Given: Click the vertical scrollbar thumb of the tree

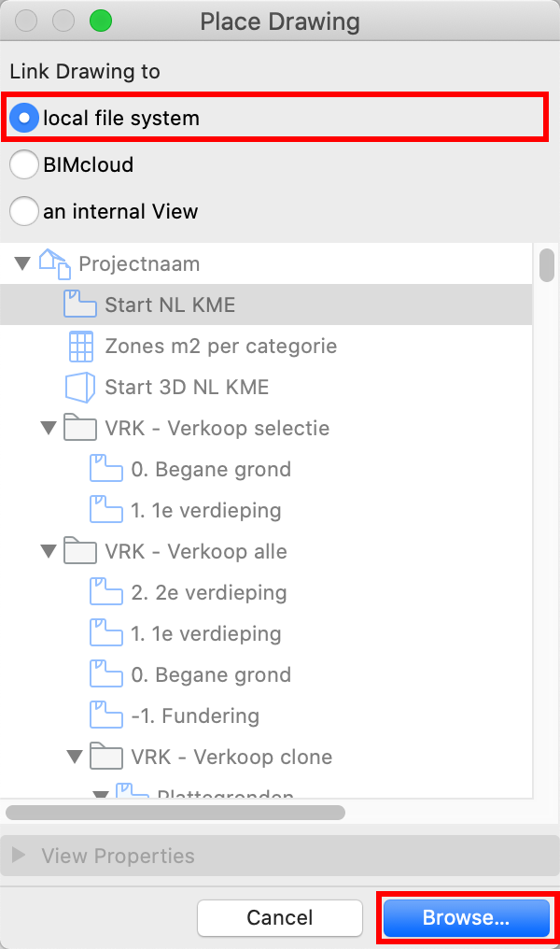Looking at the screenshot, I should point(547,265).
